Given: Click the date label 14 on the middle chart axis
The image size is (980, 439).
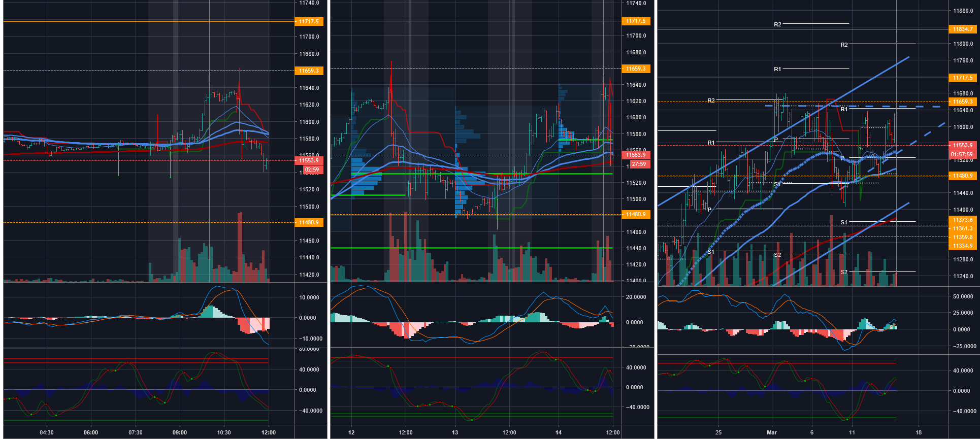Looking at the screenshot, I should coord(559,432).
